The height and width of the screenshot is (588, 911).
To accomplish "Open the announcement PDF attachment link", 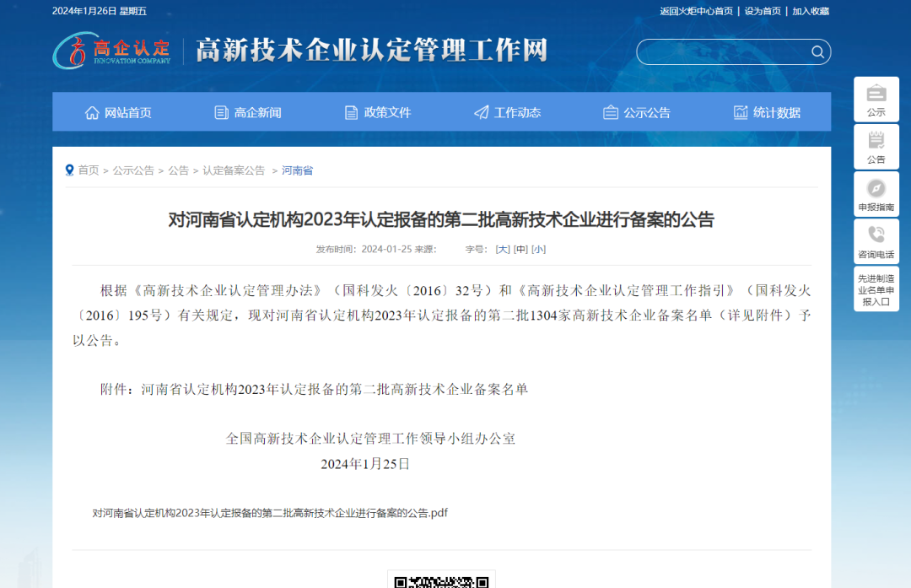I will 270,513.
